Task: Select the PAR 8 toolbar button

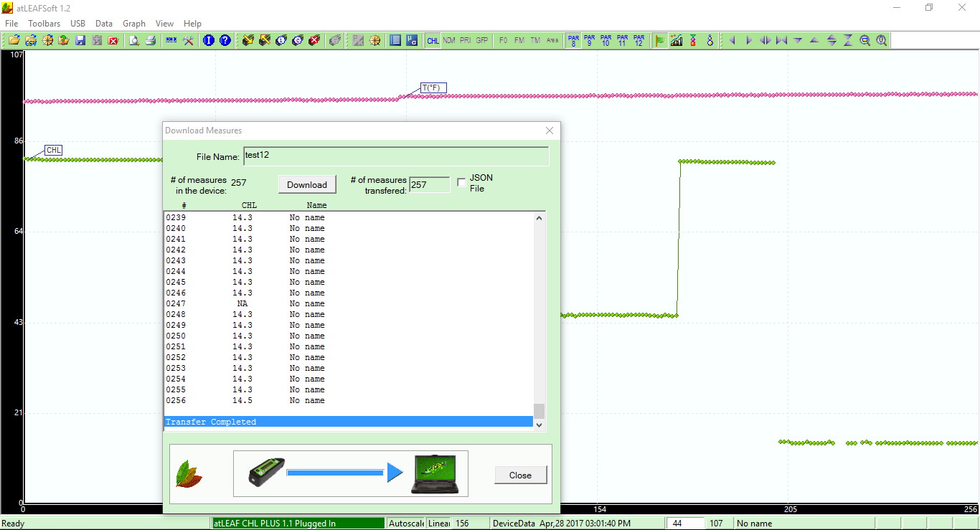Action: 573,41
